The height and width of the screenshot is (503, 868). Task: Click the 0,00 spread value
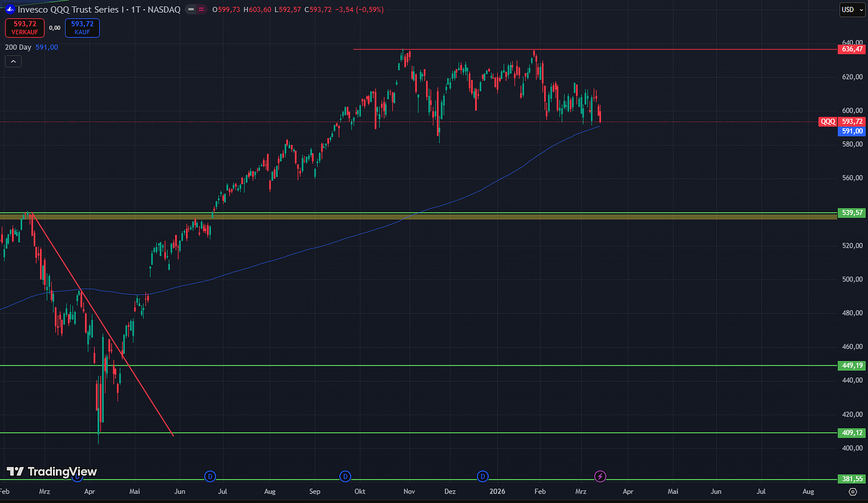coord(55,28)
